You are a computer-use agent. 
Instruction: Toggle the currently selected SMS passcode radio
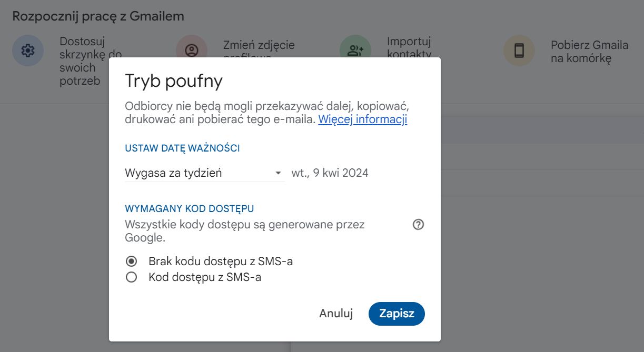click(x=130, y=262)
